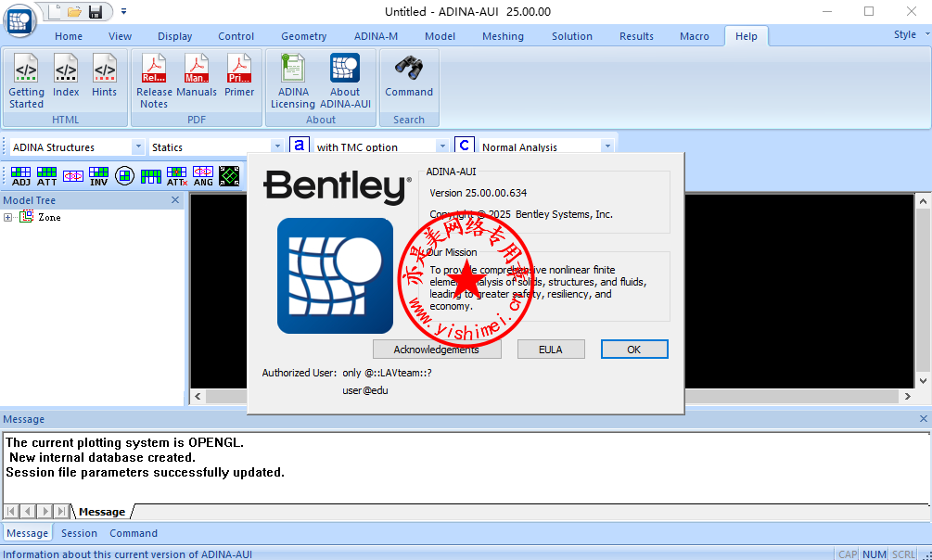Click the red ellipse grid icon
This screenshot has height=560, width=932.
[x=73, y=176]
